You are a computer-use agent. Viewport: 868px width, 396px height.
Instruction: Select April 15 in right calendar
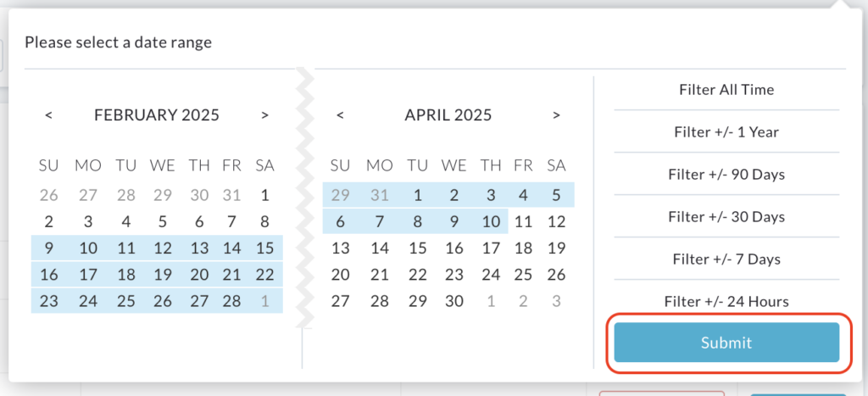[417, 248]
